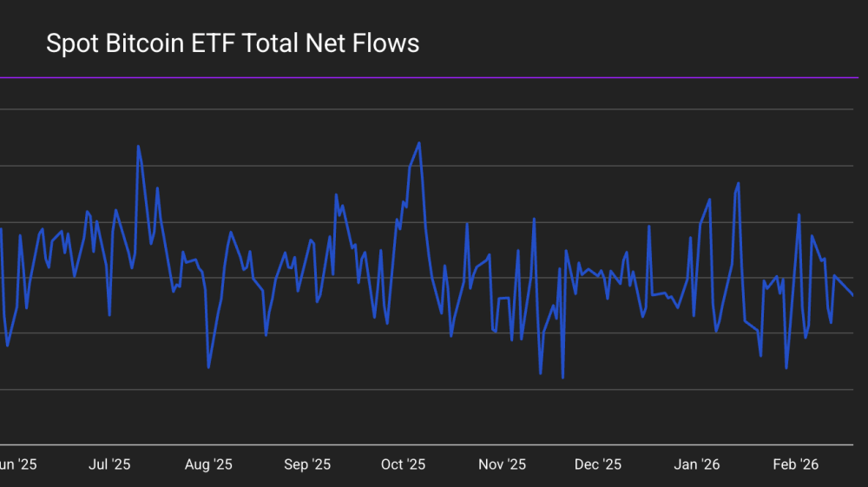The height and width of the screenshot is (487, 868).
Task: Click the highest peak in early October
Action: point(419,143)
